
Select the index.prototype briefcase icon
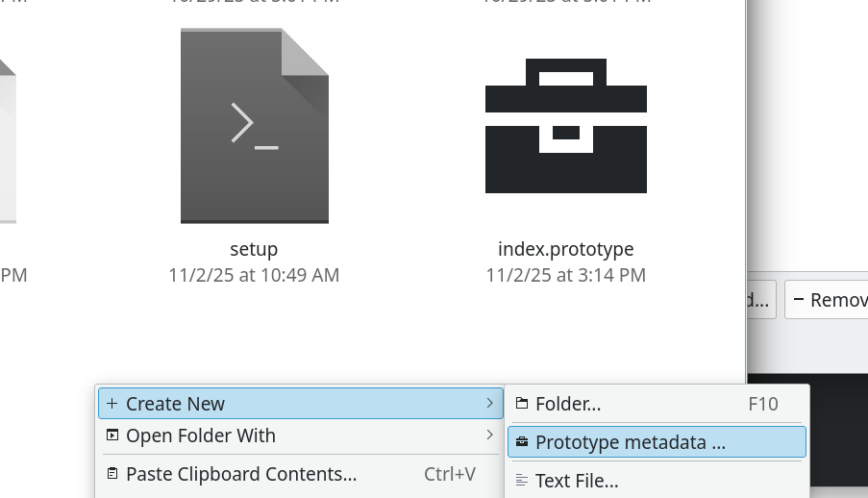click(x=565, y=126)
